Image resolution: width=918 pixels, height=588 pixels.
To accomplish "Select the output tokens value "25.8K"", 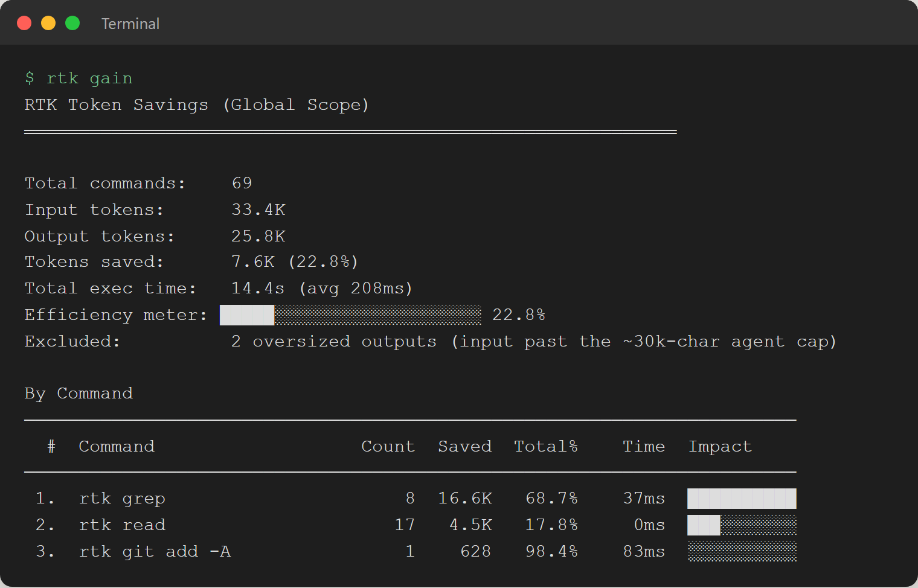I will pyautogui.click(x=258, y=236).
